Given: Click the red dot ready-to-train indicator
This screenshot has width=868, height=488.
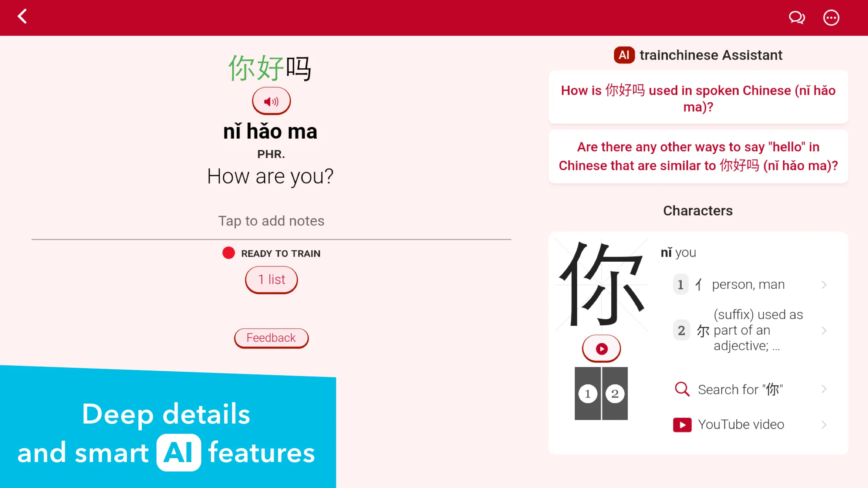Looking at the screenshot, I should 229,253.
